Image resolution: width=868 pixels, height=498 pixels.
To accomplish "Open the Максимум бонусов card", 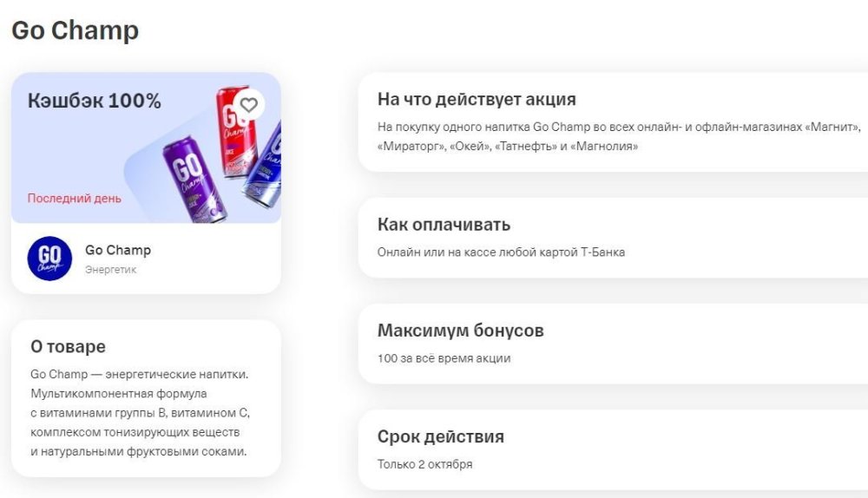I will [613, 344].
